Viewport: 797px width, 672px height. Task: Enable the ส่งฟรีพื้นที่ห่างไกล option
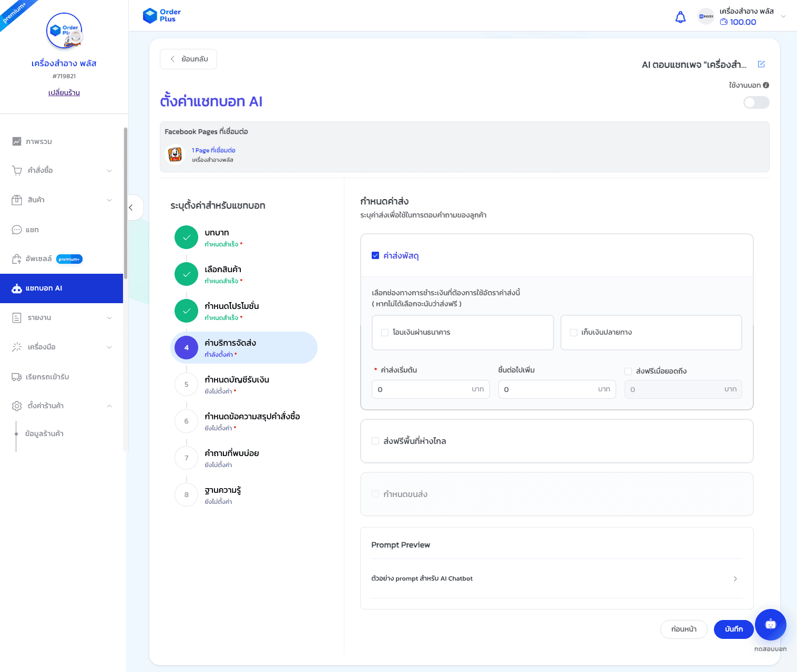375,441
